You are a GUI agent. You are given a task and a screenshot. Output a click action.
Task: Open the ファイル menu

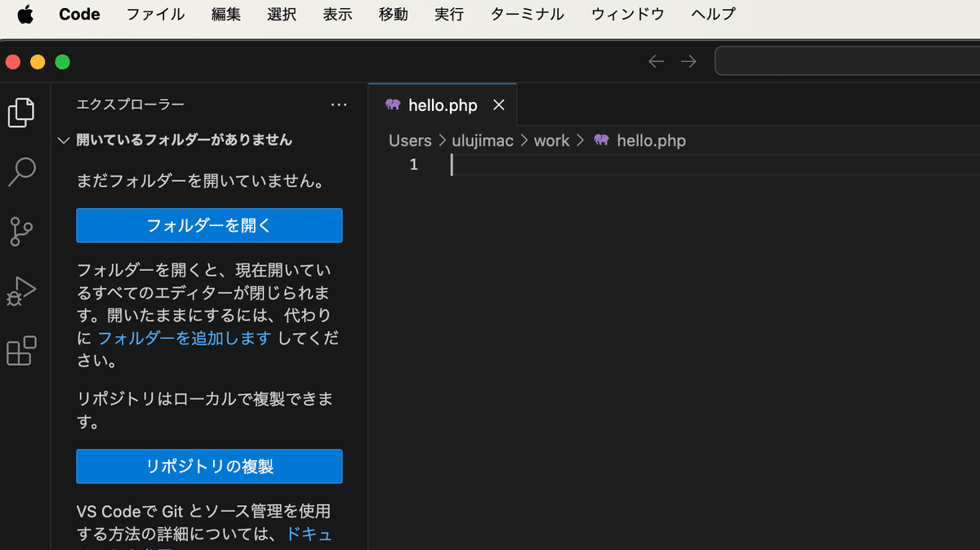point(155,14)
